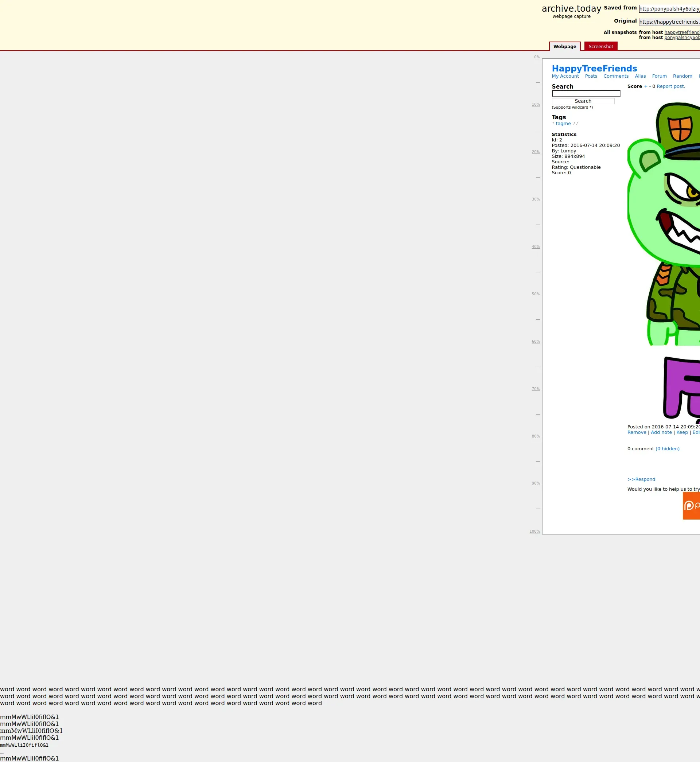Visit the Forum link
This screenshot has width=700, height=762.
[659, 76]
